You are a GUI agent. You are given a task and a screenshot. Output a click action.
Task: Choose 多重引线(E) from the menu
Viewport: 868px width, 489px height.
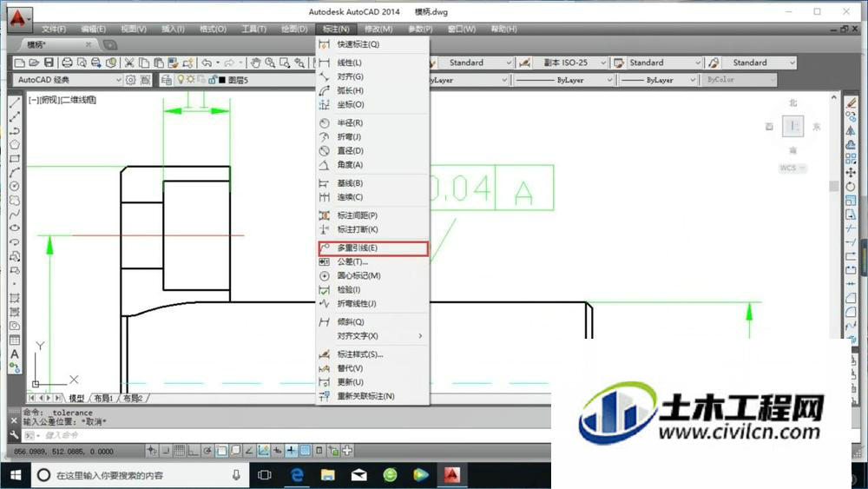tap(372, 248)
